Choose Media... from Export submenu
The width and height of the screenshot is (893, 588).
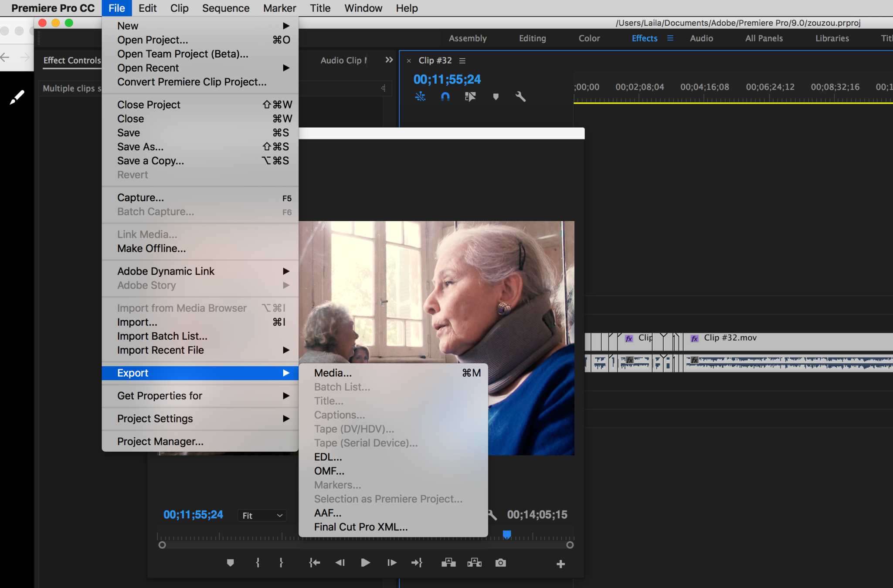pos(333,373)
